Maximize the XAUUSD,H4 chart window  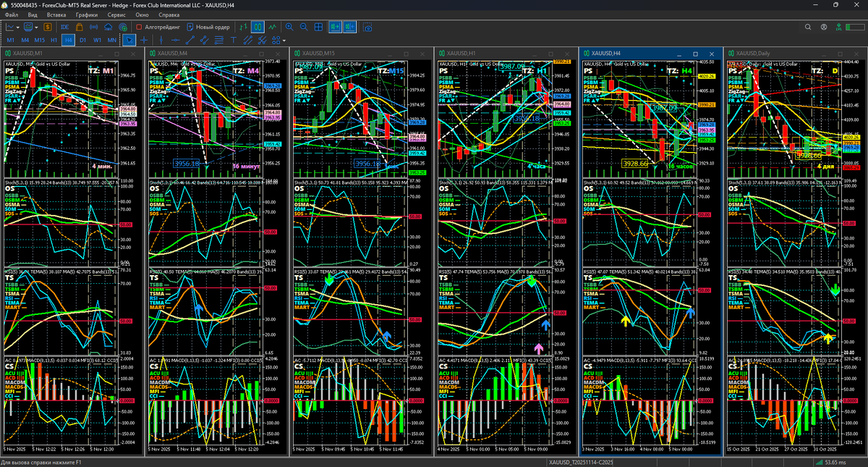click(696, 54)
